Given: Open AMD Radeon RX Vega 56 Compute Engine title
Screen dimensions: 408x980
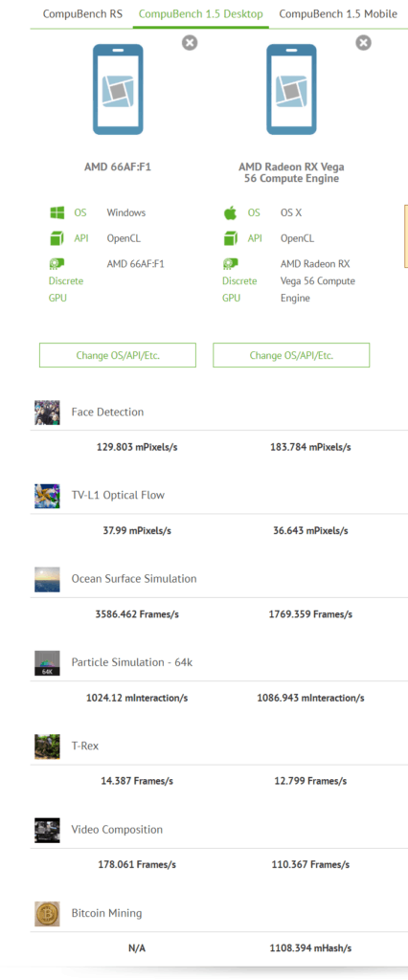Looking at the screenshot, I should 291,173.
